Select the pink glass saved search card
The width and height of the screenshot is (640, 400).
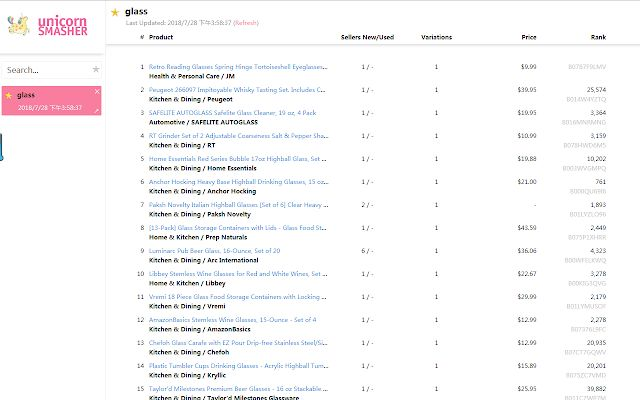[51, 100]
